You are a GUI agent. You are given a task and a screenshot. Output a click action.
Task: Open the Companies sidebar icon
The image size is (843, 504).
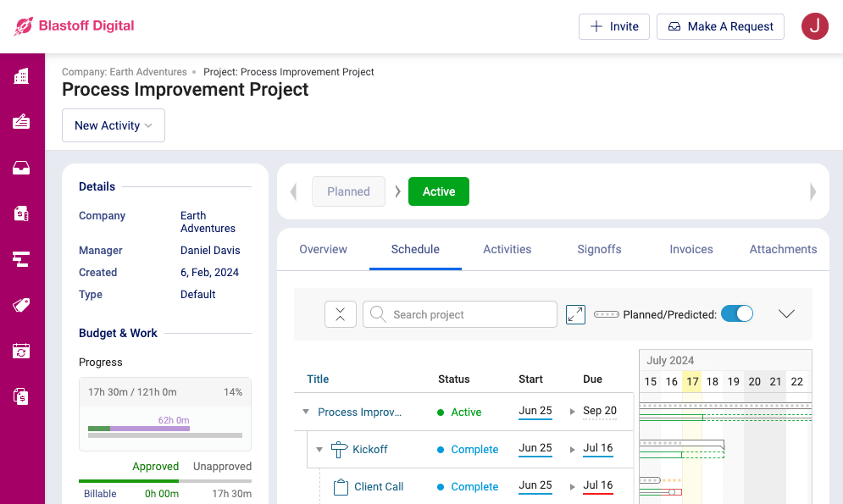point(23,76)
